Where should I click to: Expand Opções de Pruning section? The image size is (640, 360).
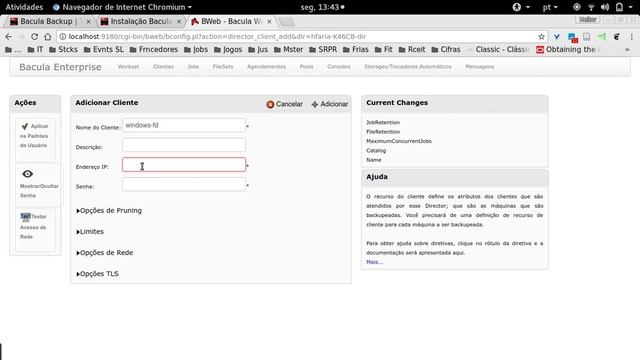click(x=109, y=211)
